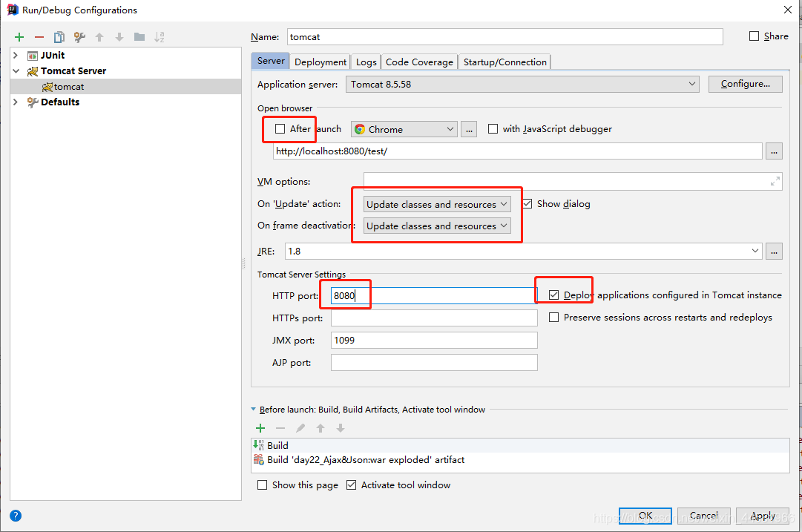
Task: Switch to the Deployment tab
Action: 321,62
